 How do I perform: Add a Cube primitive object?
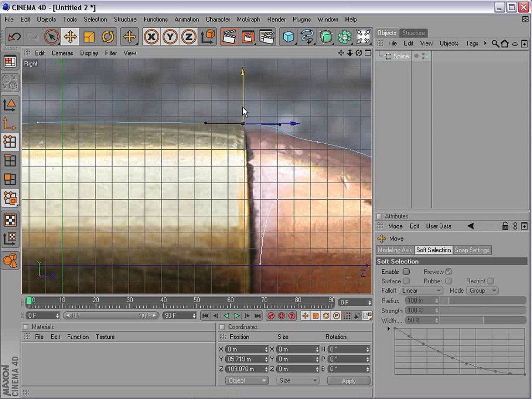(289, 37)
